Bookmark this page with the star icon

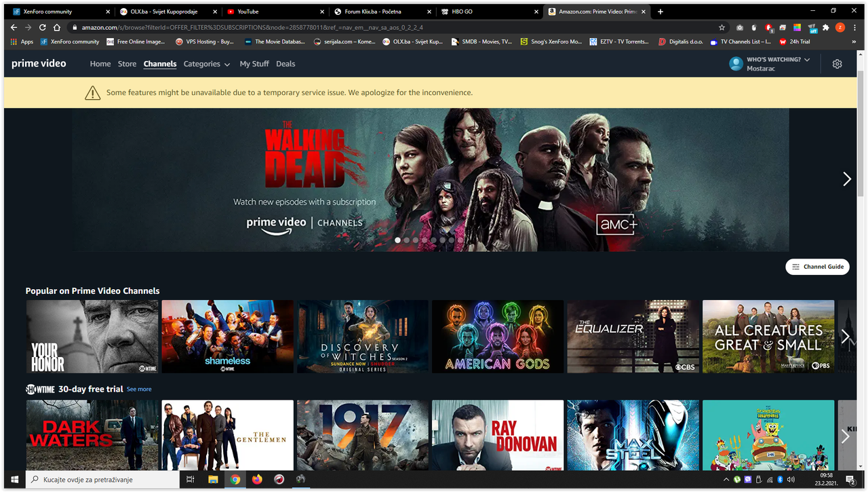click(722, 27)
